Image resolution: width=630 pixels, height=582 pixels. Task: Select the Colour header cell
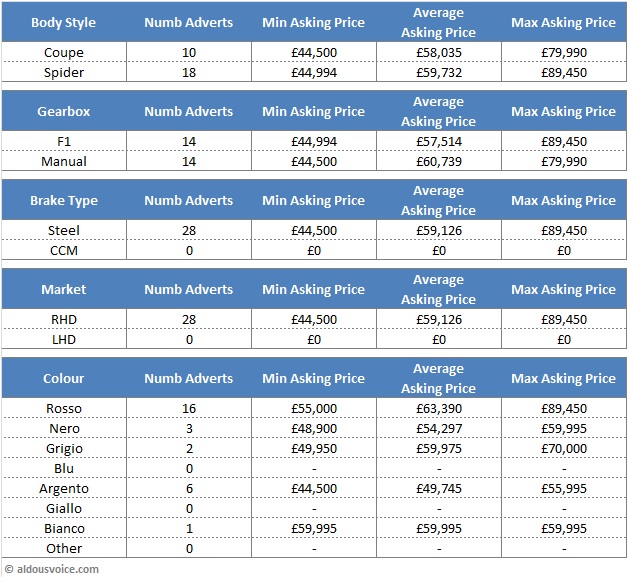pos(64,379)
